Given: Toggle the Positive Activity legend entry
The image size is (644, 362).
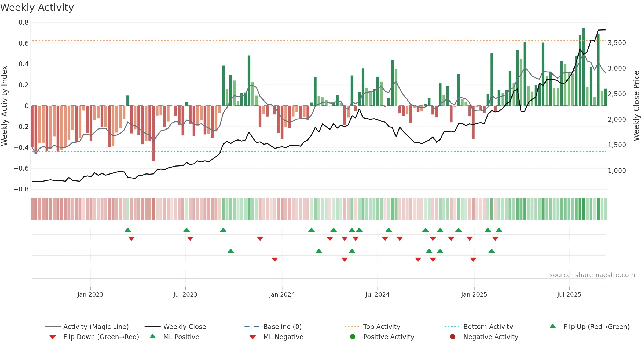Looking at the screenshot, I should pos(382,337).
